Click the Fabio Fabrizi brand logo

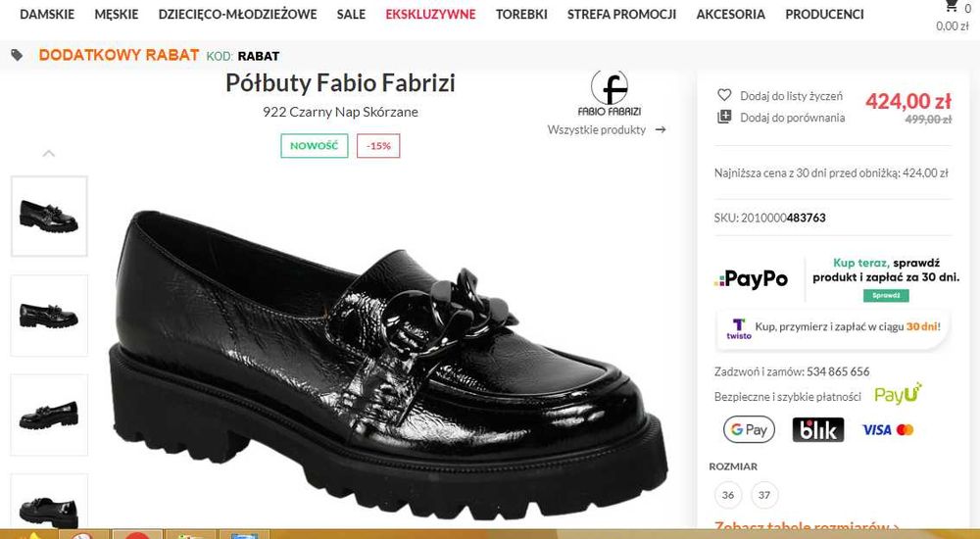click(609, 93)
